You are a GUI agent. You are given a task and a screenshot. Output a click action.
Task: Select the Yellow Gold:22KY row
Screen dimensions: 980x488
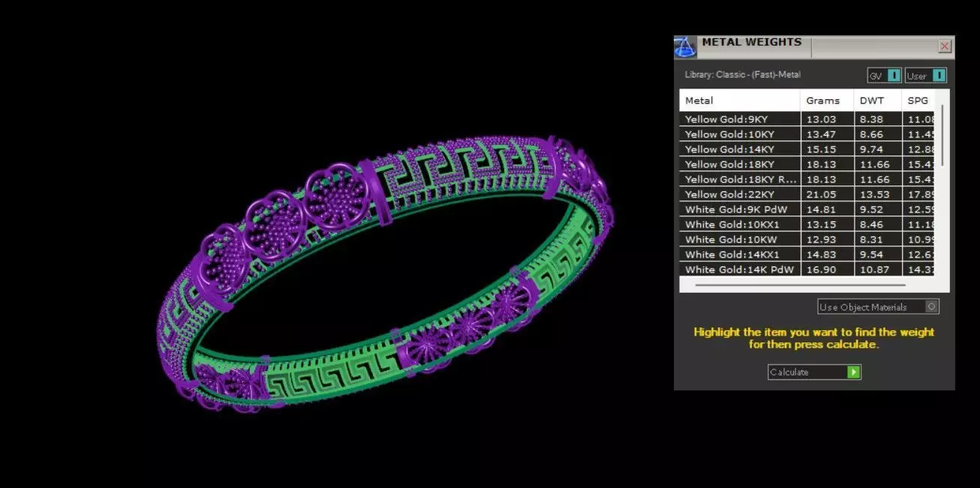(x=807, y=194)
